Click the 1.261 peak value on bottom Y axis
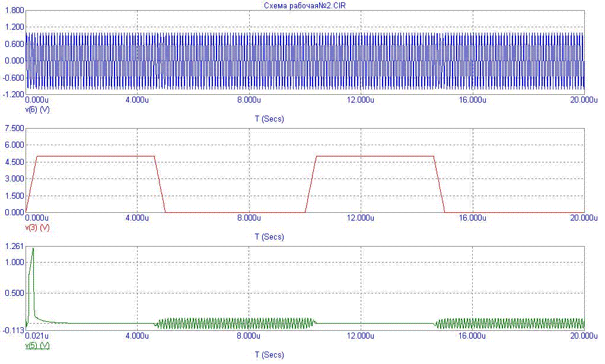Screen dimensions: 605x364 tap(14, 247)
